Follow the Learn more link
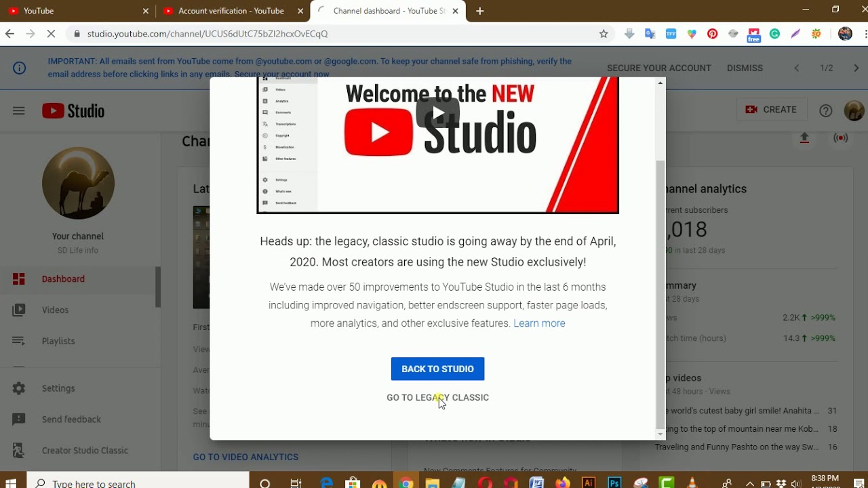This screenshot has height=488, width=868. point(539,323)
